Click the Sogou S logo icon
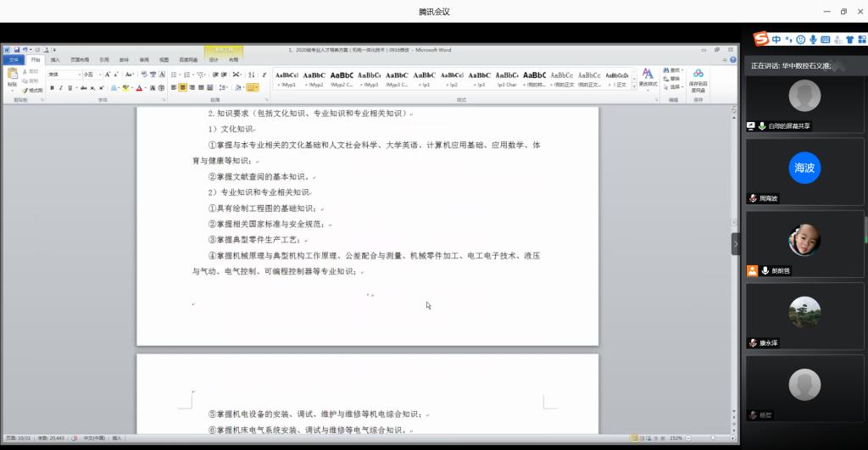This screenshot has width=868, height=450. pyautogui.click(x=761, y=39)
